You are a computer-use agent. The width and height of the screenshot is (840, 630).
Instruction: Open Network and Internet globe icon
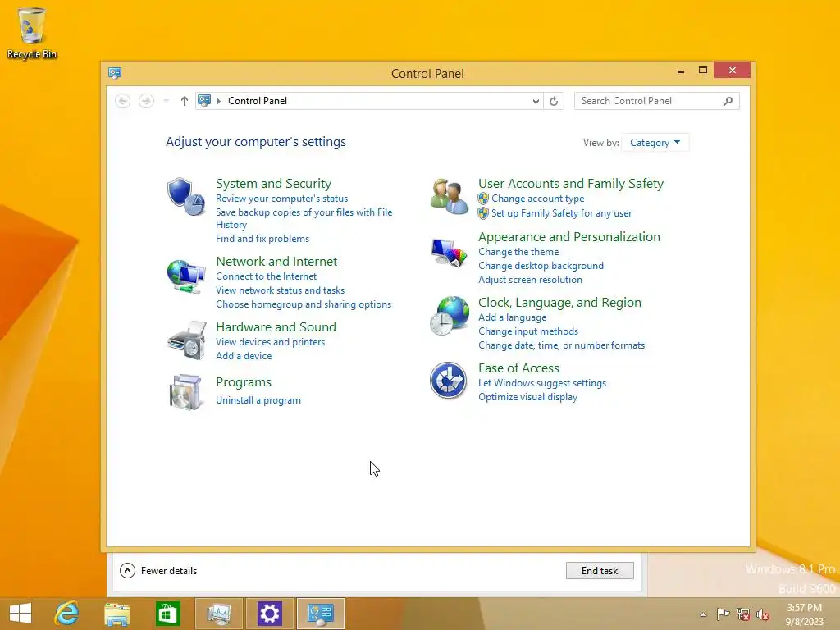point(186,276)
